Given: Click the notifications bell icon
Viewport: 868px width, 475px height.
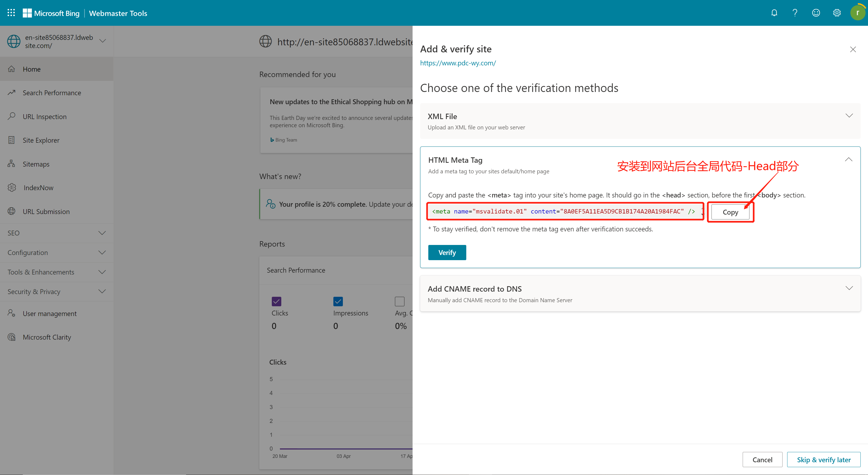Looking at the screenshot, I should pyautogui.click(x=774, y=13).
